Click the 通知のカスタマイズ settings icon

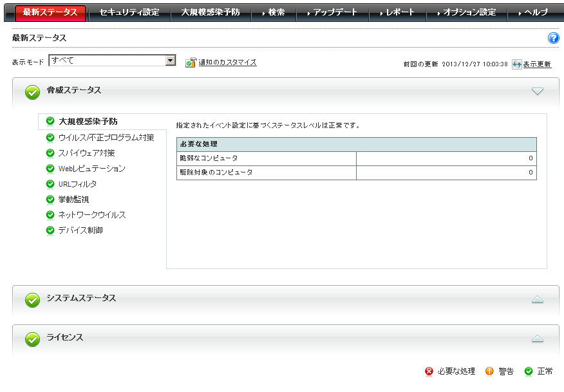tap(191, 62)
